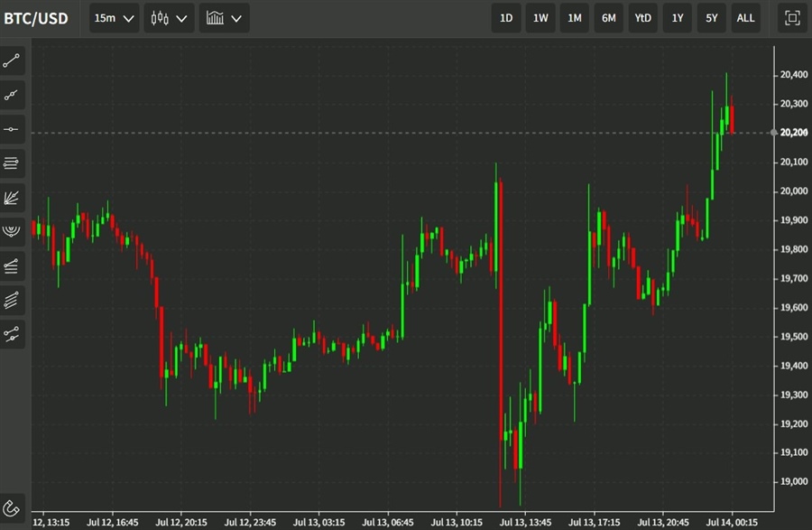Click the ALL range button
The width and height of the screenshot is (812, 530).
(x=745, y=18)
